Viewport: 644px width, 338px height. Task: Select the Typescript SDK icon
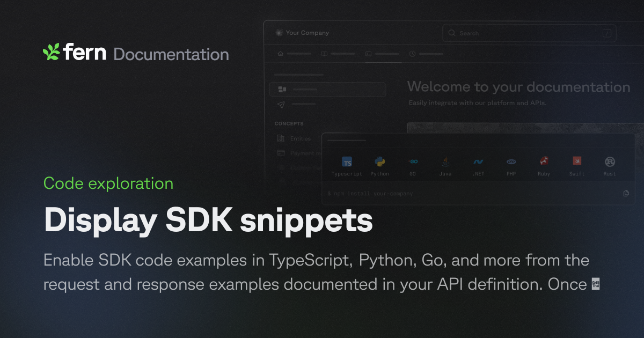click(x=347, y=163)
